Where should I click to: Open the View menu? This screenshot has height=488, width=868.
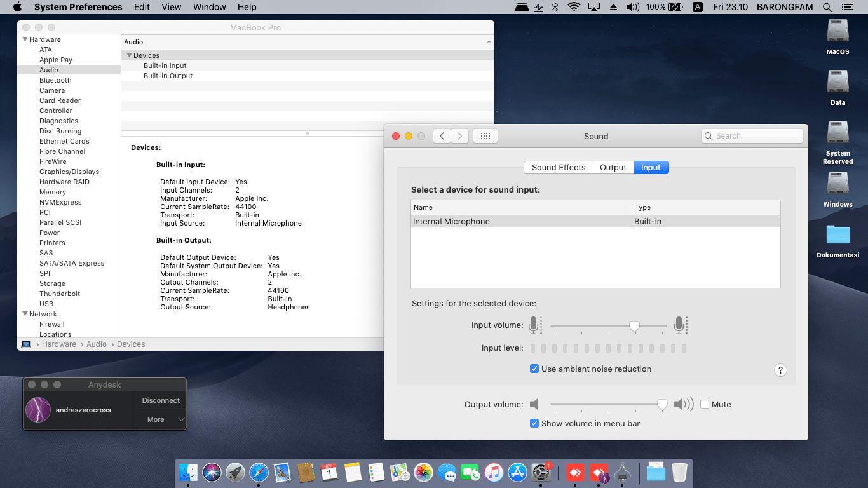[x=172, y=7]
